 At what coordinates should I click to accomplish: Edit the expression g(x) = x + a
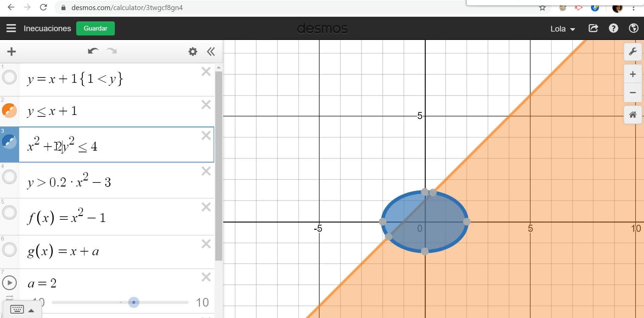[63, 251]
